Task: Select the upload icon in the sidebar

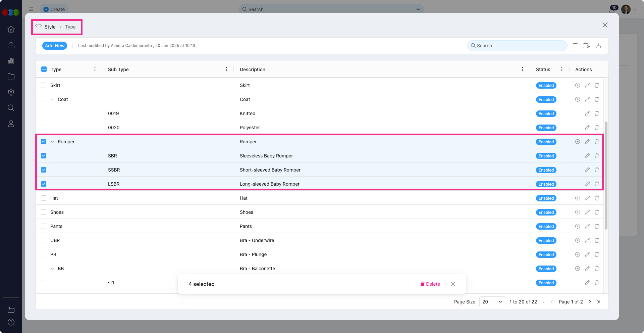Action: pos(11,45)
